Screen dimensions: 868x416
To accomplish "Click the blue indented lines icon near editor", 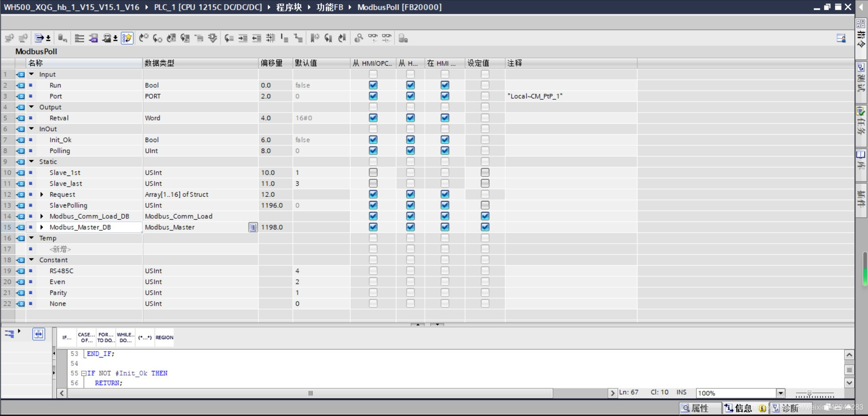I will [x=9, y=334].
